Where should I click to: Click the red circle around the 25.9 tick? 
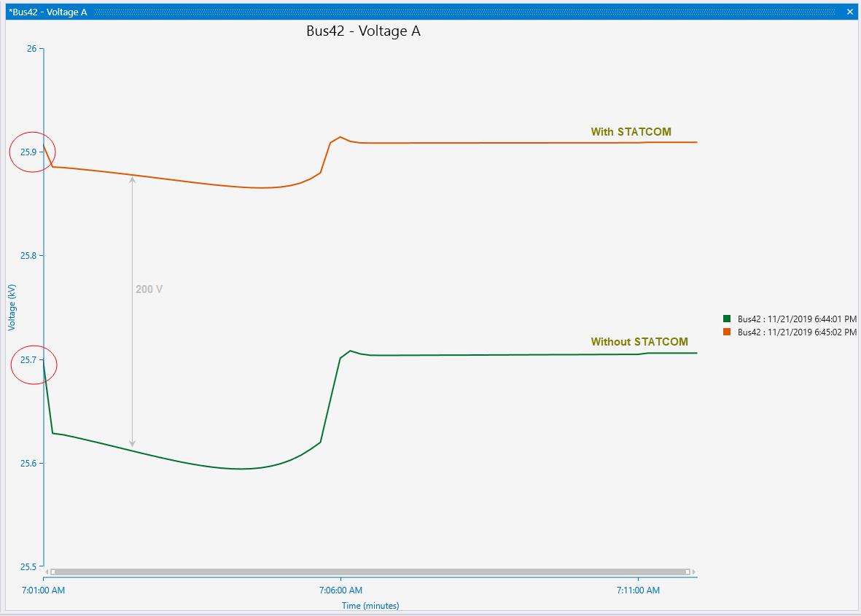[32, 152]
